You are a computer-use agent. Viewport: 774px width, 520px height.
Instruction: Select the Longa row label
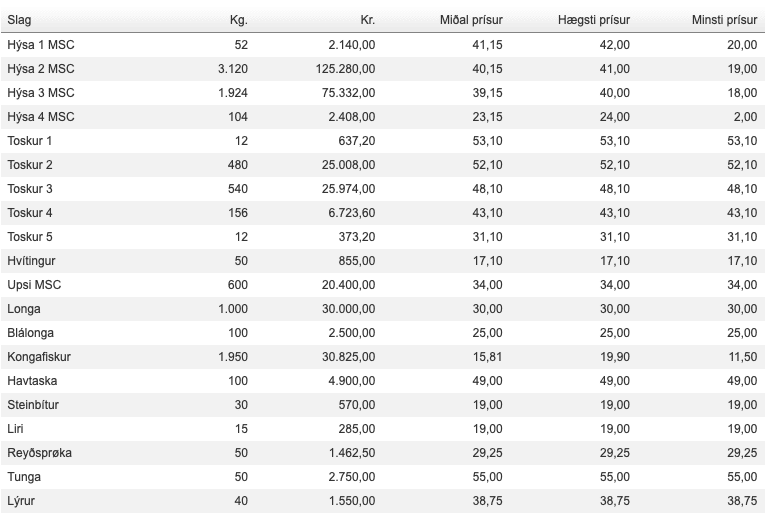[x=24, y=308]
